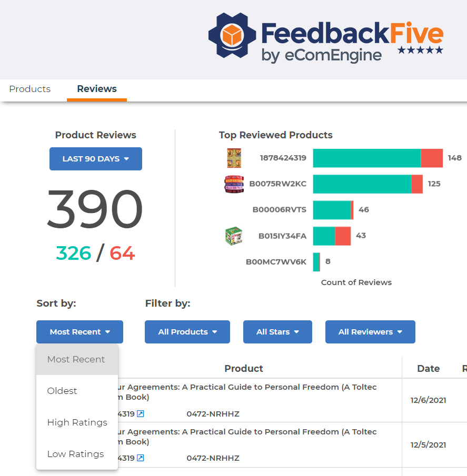Click the Product column header
Viewport: 467px width, 476px height.
coord(244,369)
